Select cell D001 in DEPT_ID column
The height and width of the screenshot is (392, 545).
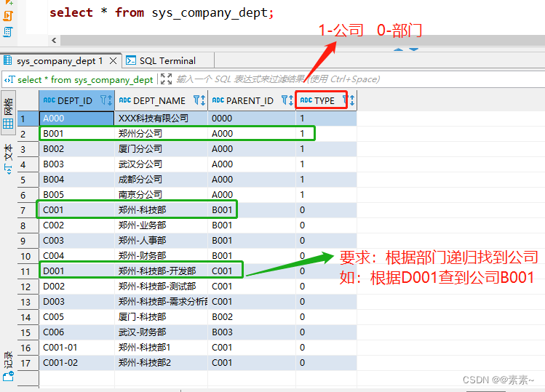(x=76, y=271)
